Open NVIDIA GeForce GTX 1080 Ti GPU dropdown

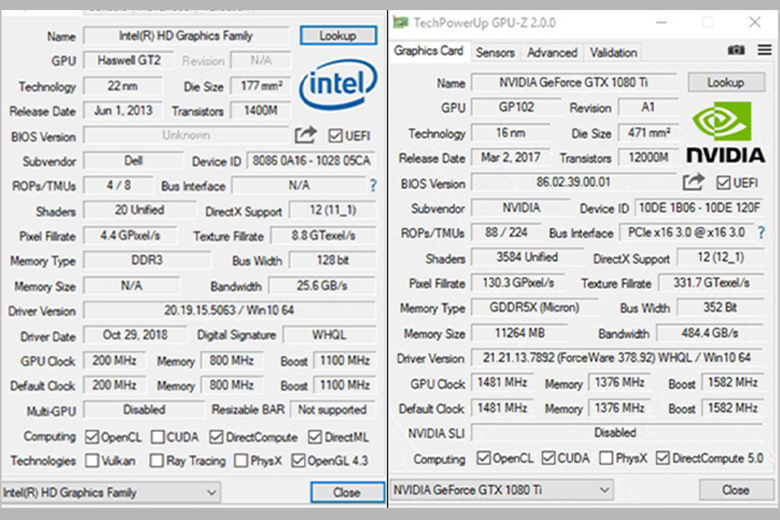click(501, 490)
